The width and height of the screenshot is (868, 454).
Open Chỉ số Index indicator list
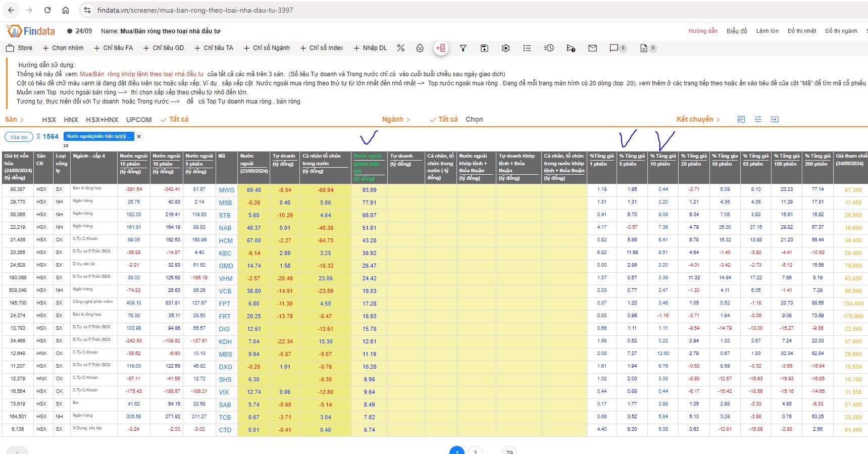(x=322, y=48)
